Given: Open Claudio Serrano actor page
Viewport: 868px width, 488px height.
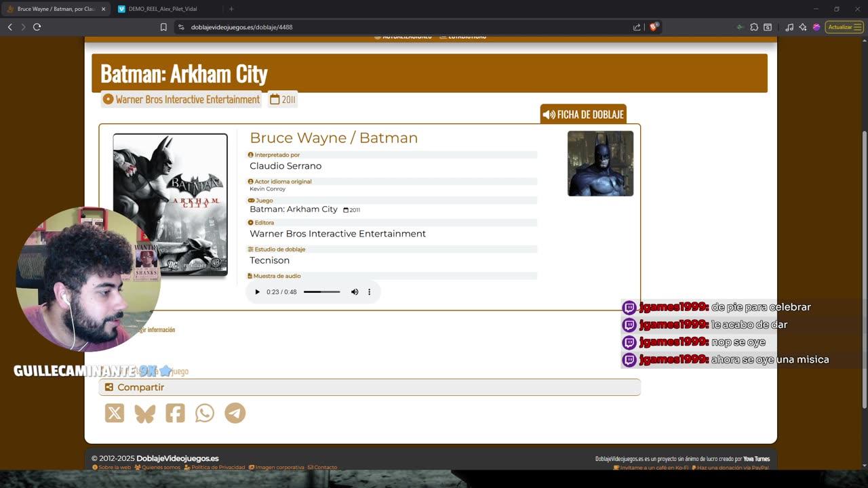Looking at the screenshot, I should click(285, 166).
